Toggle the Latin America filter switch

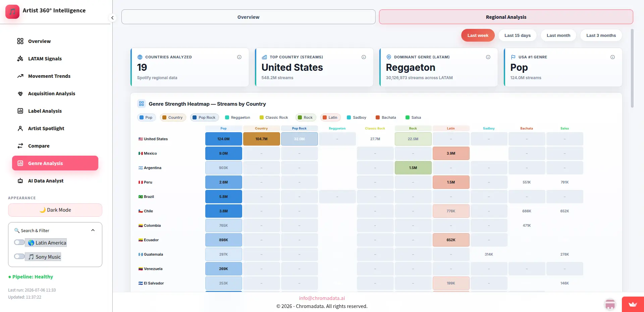[x=19, y=242]
